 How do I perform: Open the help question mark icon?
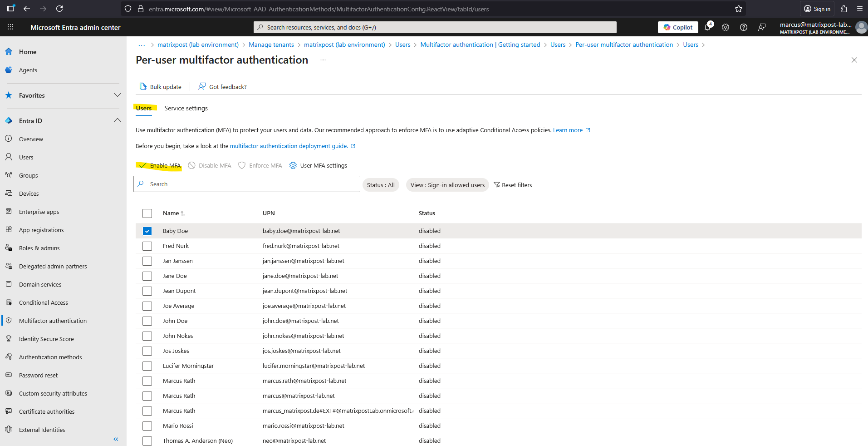[x=744, y=27]
